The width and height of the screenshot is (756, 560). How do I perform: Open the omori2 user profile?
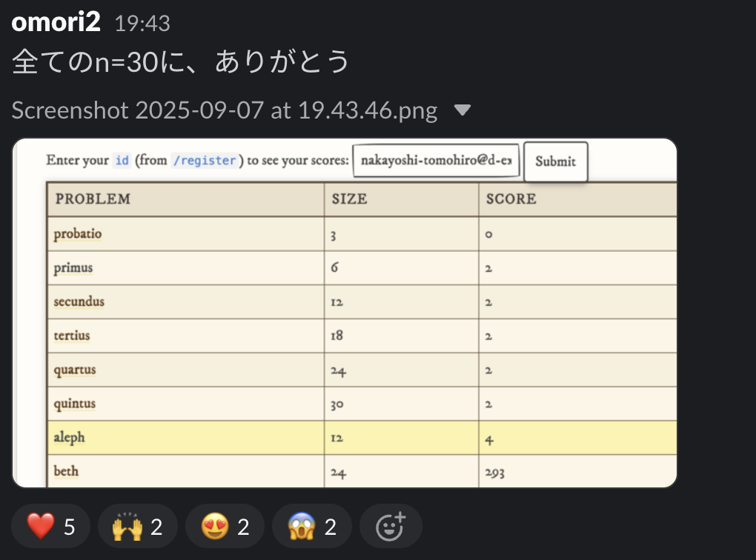point(56,22)
